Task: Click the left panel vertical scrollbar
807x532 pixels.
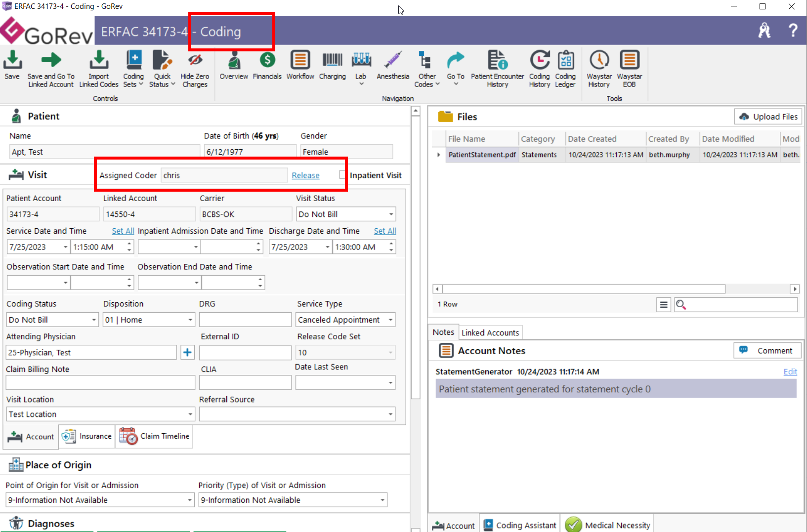Action: click(416, 257)
